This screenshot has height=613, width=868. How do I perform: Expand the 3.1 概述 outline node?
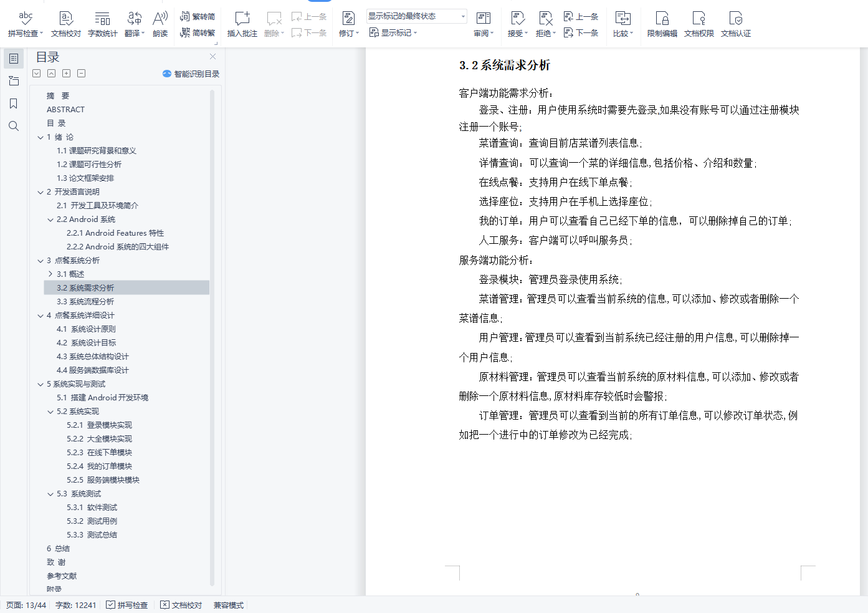tap(50, 274)
